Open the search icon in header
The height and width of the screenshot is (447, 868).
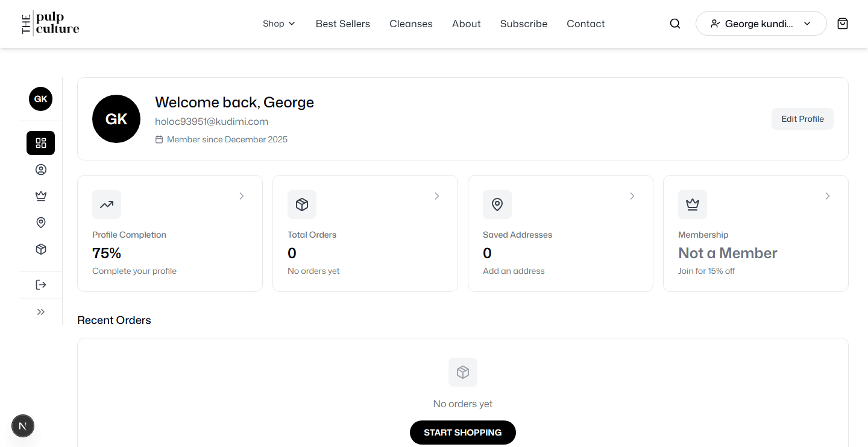675,24
